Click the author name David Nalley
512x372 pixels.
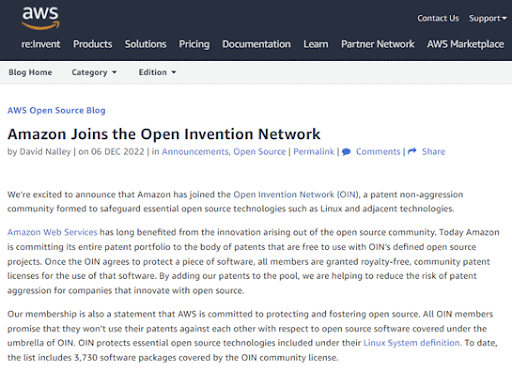pos(45,152)
